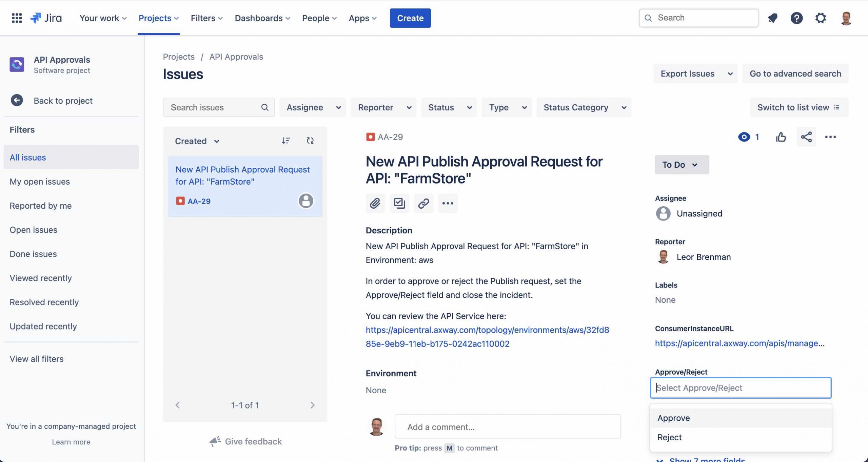The height and width of the screenshot is (462, 868).
Task: Choose Reject from the Approve/Reject list
Action: pyautogui.click(x=741, y=437)
